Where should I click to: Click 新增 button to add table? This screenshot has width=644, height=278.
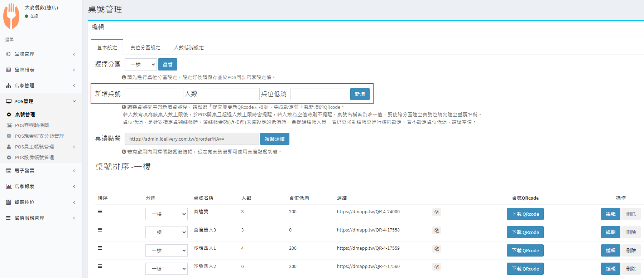tap(360, 94)
